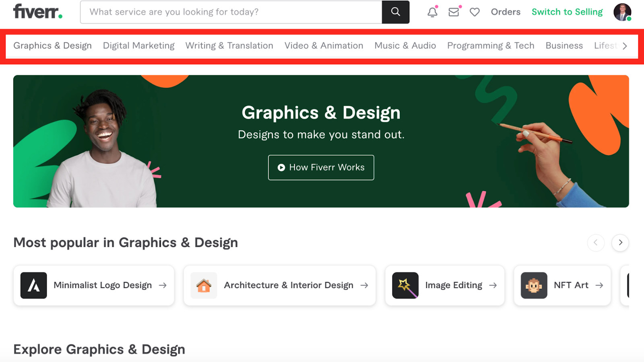Click the Architecture house icon
Viewport: 644px width, 362px height.
tap(204, 285)
